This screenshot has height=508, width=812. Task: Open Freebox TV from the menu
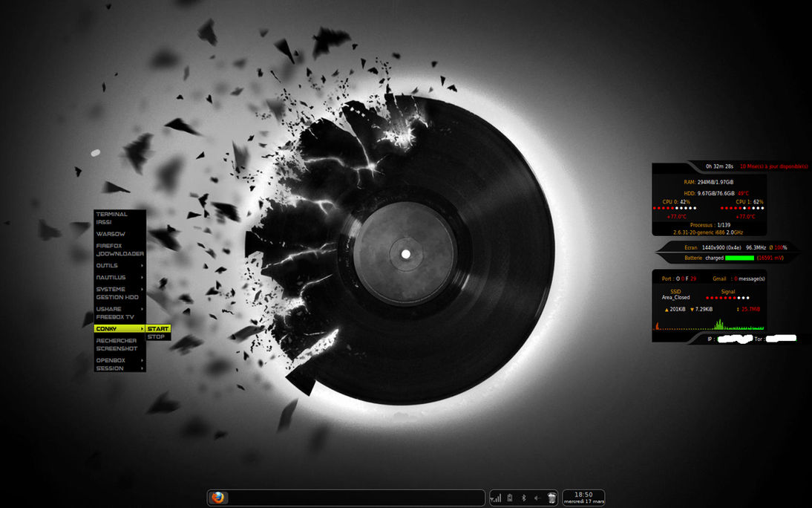119,316
